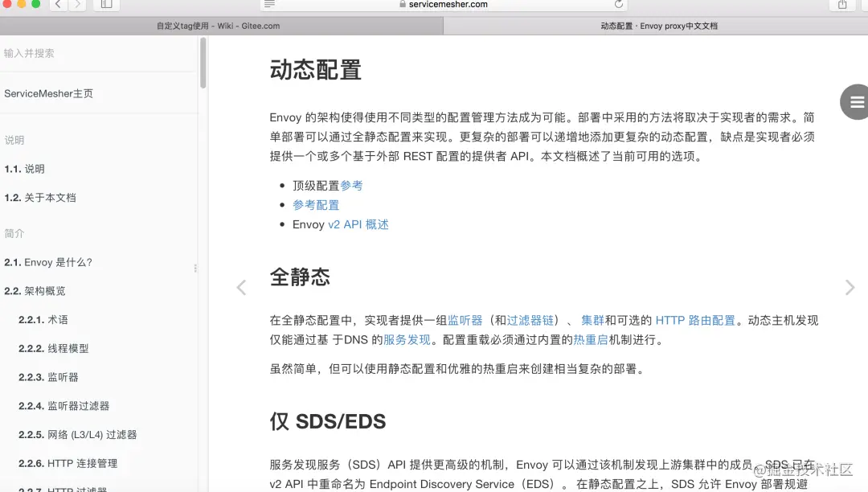Open sidebar chapter 2.1. Envoy 是什么?
868x492 pixels.
pyautogui.click(x=48, y=262)
